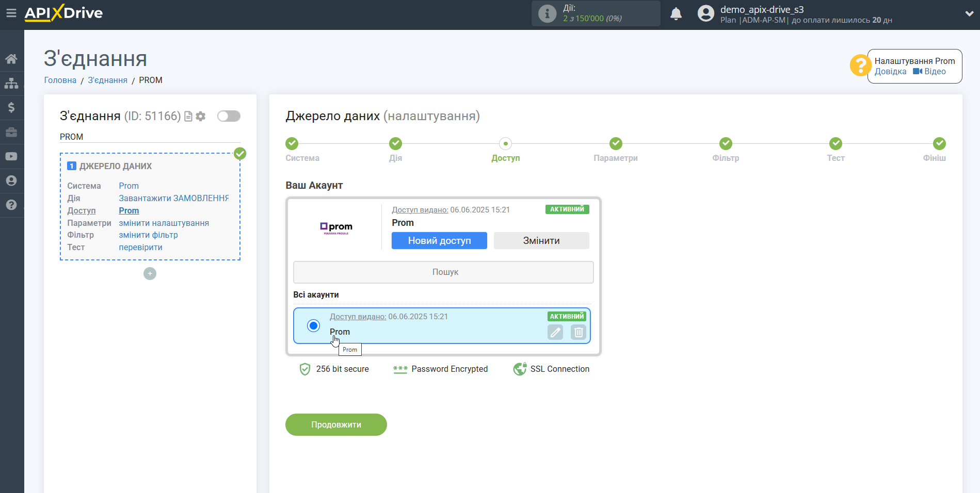Select the Prom account radio button
Screen dimensions: 980x493
(313, 325)
